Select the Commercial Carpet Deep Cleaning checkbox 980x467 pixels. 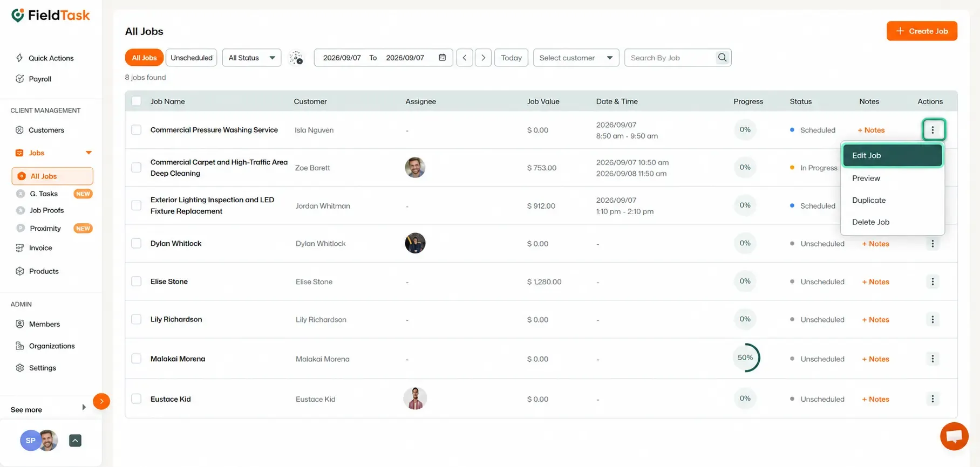[137, 168]
